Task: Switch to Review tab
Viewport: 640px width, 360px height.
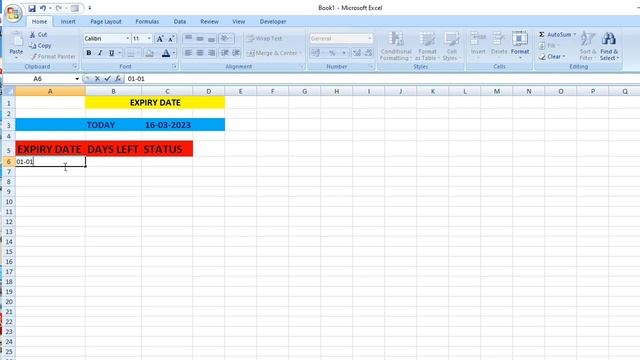Action: point(209,22)
